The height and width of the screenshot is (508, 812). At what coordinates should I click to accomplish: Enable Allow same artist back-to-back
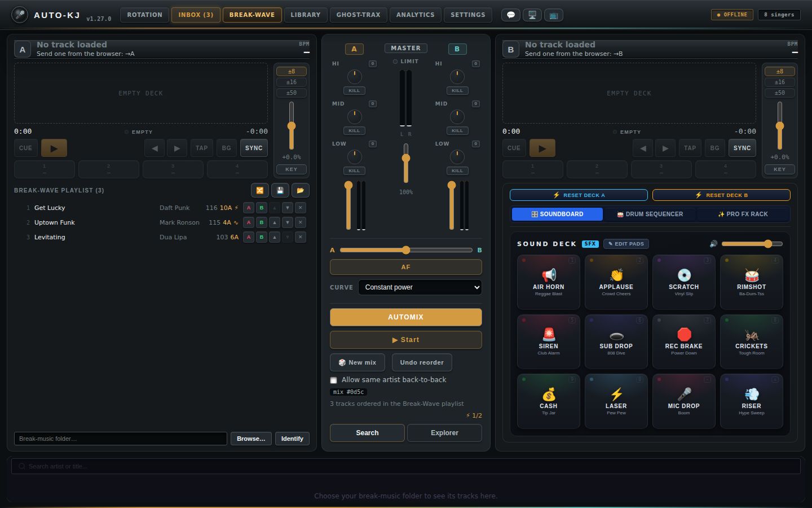click(334, 380)
